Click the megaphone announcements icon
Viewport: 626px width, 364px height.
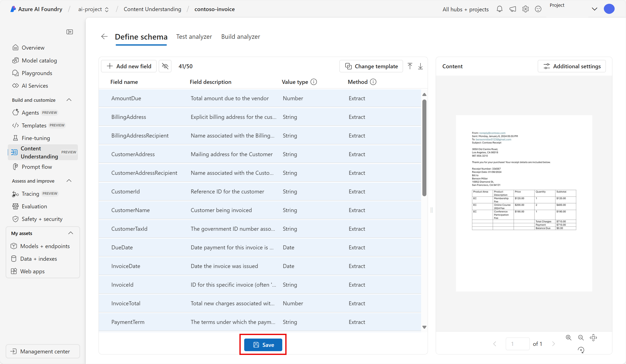513,9
